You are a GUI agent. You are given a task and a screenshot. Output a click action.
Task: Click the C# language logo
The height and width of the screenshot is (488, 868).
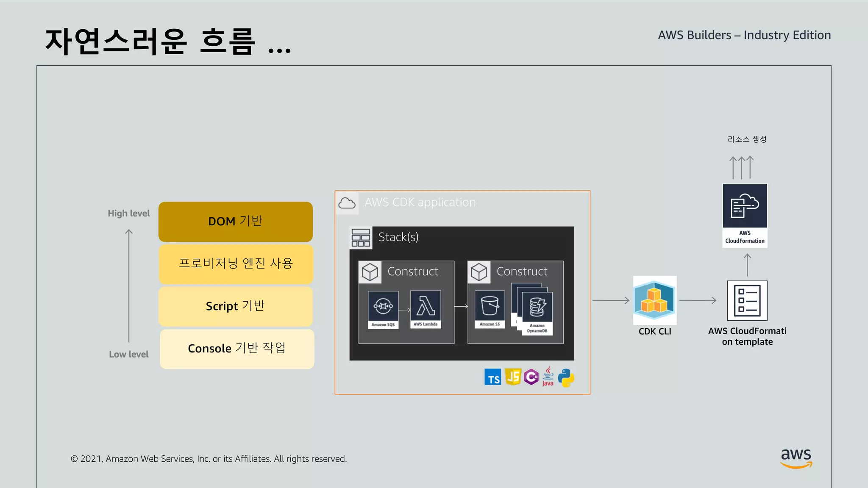click(531, 377)
